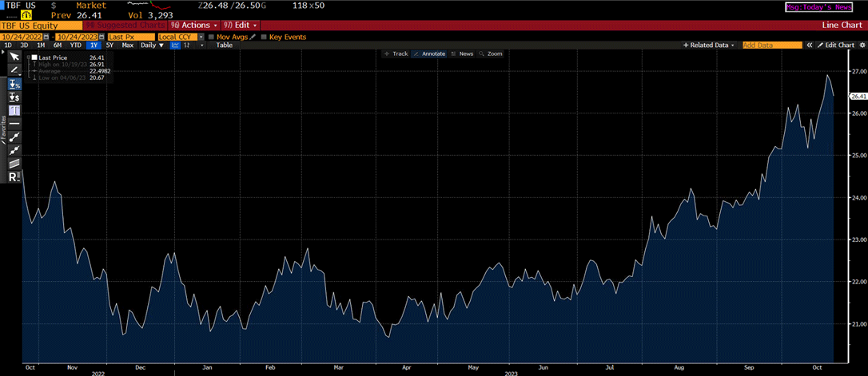Activate the dollar change measure tool
Image resolution: width=868 pixels, height=376 pixels.
click(14, 97)
